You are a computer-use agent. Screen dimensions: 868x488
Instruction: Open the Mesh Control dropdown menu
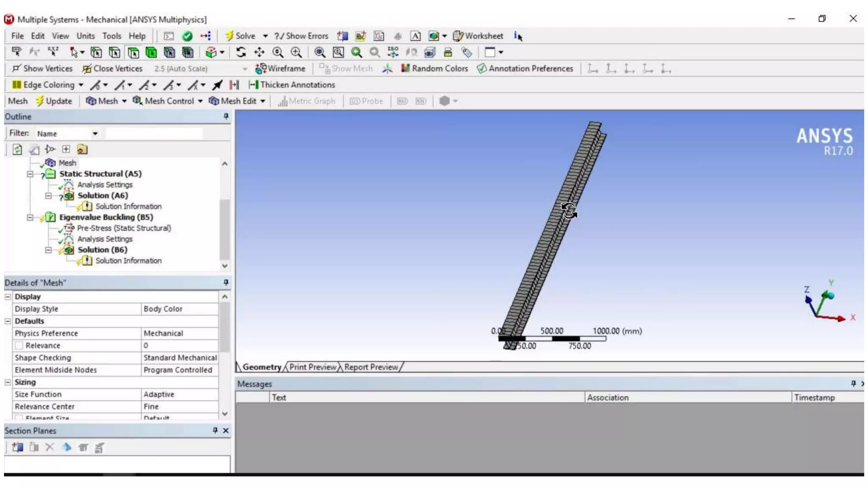coord(200,101)
